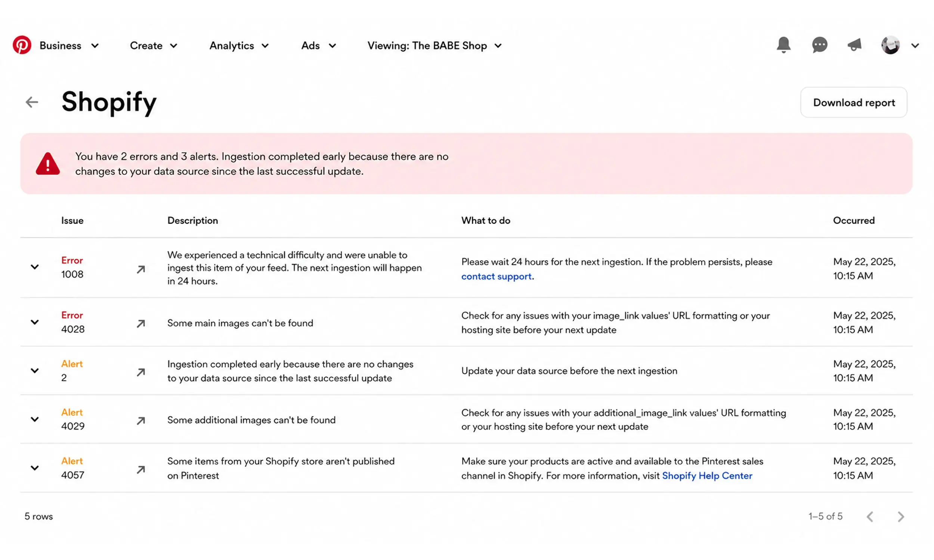The image size is (934, 560).
Task: Expand the Alert 2 row
Action: pyautogui.click(x=35, y=371)
